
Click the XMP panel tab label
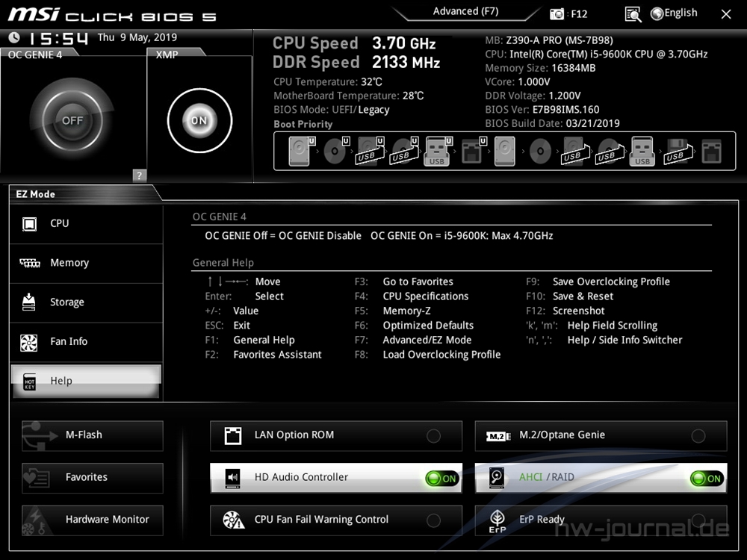coord(167,55)
